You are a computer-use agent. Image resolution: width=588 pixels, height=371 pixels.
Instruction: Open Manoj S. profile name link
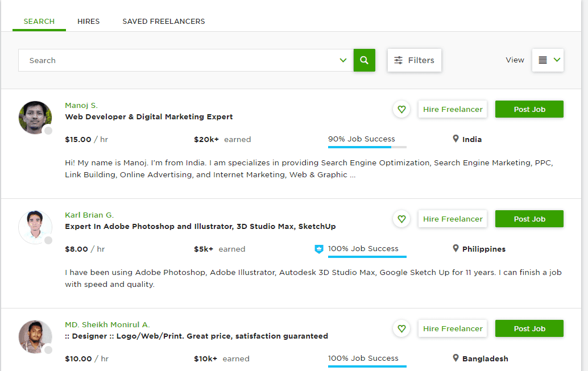(x=81, y=105)
